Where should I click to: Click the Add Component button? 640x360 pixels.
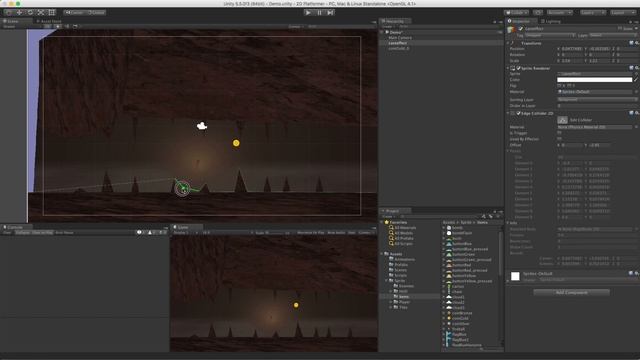coord(571,293)
